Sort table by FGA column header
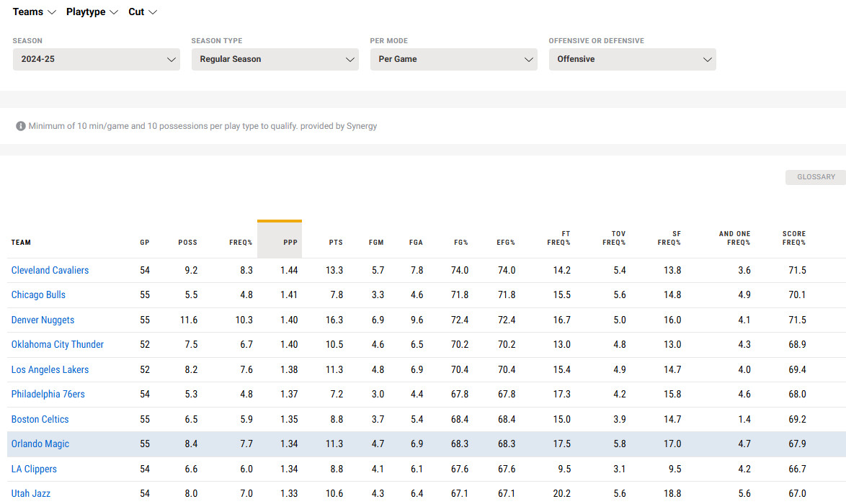The image size is (846, 504). (416, 243)
